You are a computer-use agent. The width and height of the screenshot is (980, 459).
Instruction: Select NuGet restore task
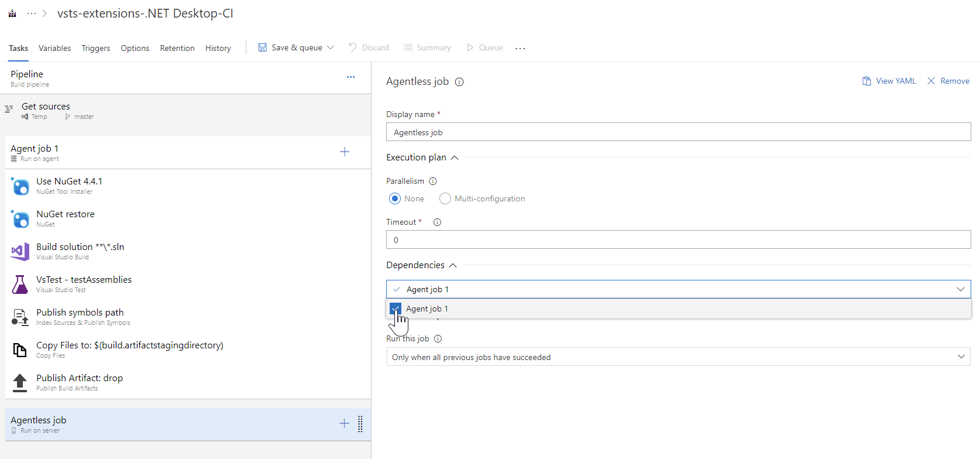[188, 219]
